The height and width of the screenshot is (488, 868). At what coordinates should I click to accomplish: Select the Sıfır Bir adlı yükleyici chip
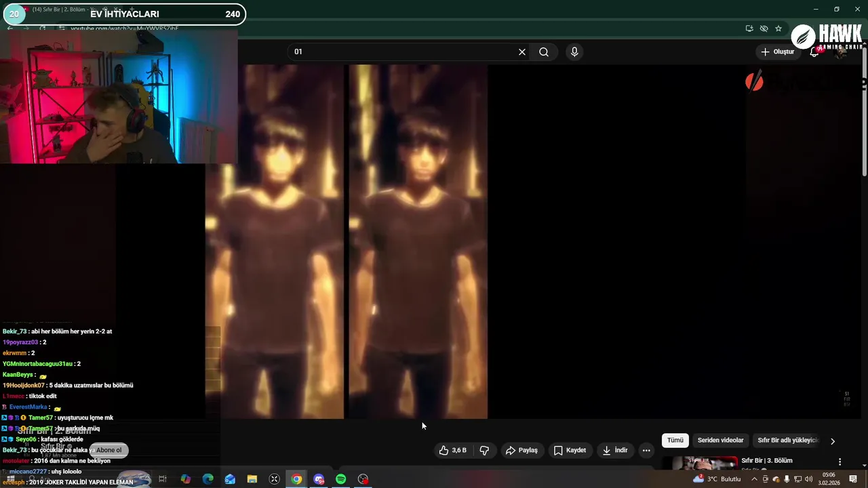[787, 441]
